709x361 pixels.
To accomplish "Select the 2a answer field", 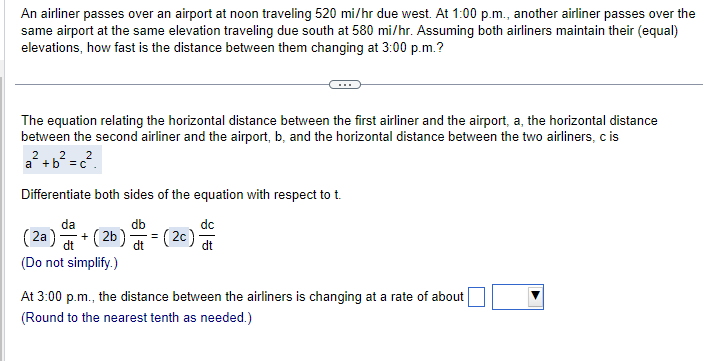I will tap(39, 236).
